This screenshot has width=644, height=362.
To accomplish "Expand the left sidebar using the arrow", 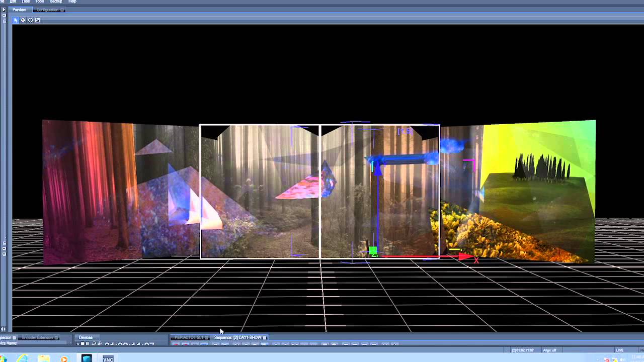I will point(4,10).
